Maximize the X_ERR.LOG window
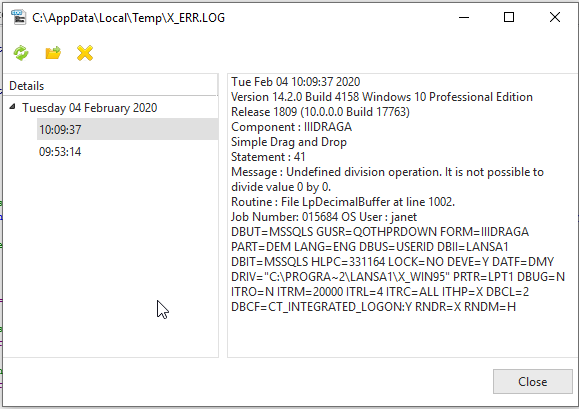The image size is (579, 409). coord(509,17)
